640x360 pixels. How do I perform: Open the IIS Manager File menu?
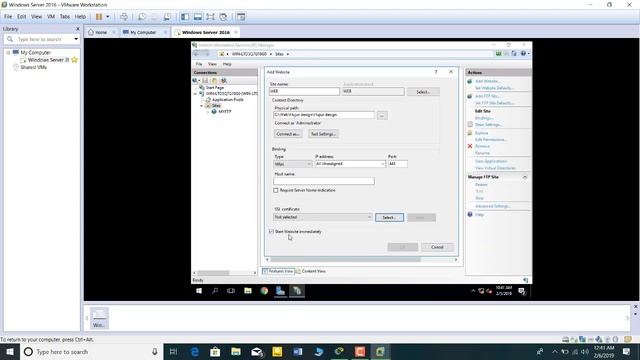coord(199,64)
